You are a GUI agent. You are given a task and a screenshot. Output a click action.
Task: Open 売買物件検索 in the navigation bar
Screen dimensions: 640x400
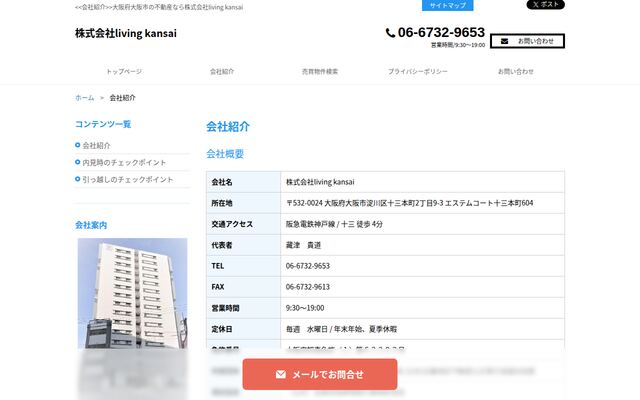click(320, 71)
